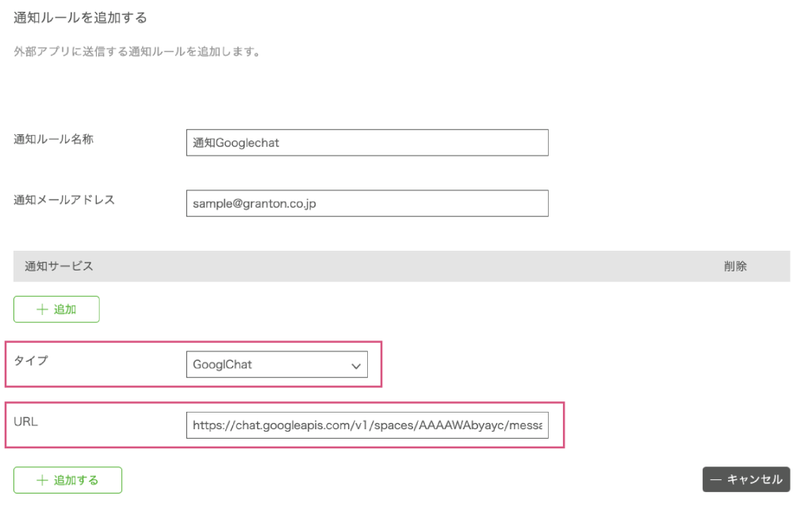Screen dimensions: 812x507
Task: Click the plus icon on the 追加する button
Action: [43, 480]
